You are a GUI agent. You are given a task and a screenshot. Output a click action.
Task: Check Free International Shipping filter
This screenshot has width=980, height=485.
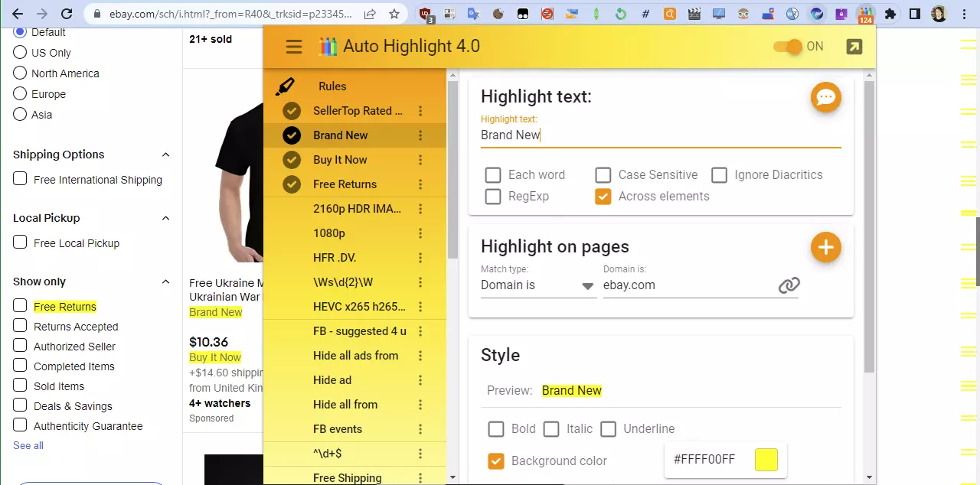tap(20, 180)
